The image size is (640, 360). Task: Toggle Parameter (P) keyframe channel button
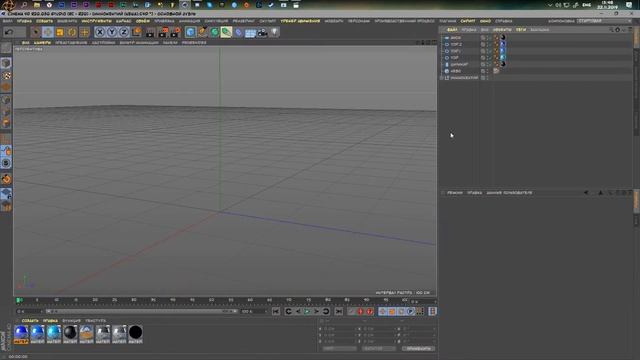pos(411,311)
